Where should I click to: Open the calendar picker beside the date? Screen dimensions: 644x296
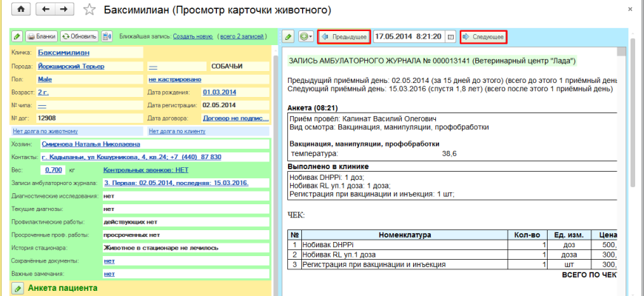pyautogui.click(x=451, y=36)
